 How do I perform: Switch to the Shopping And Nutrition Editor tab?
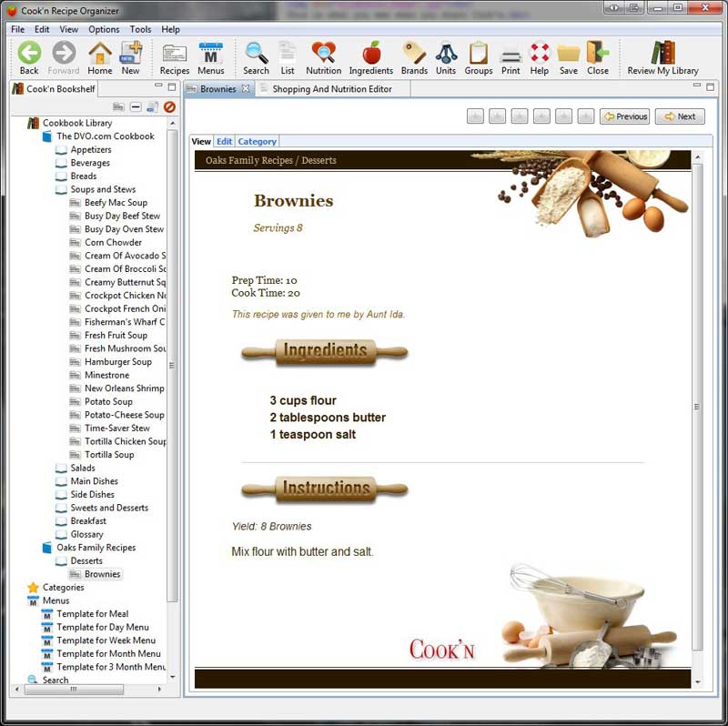[x=331, y=88]
